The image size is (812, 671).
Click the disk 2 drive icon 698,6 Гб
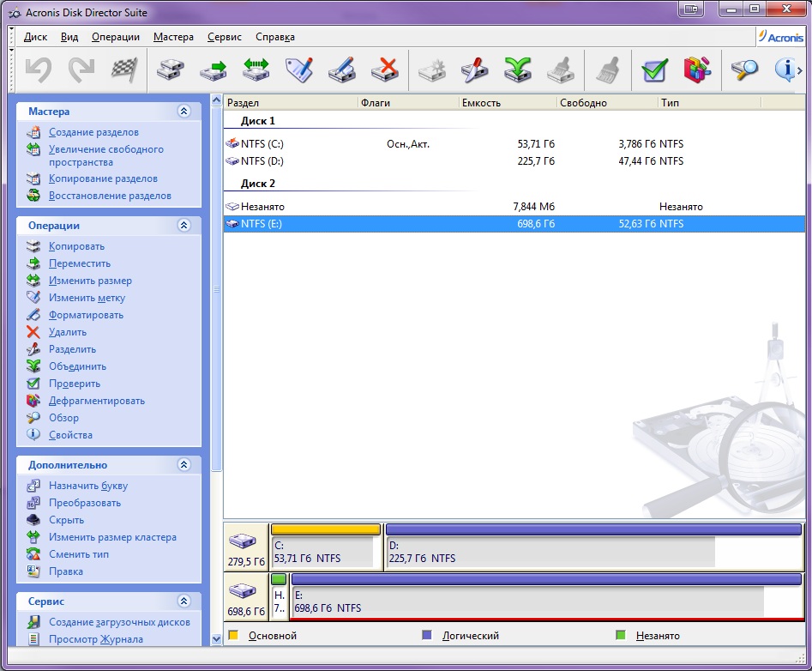tap(243, 591)
